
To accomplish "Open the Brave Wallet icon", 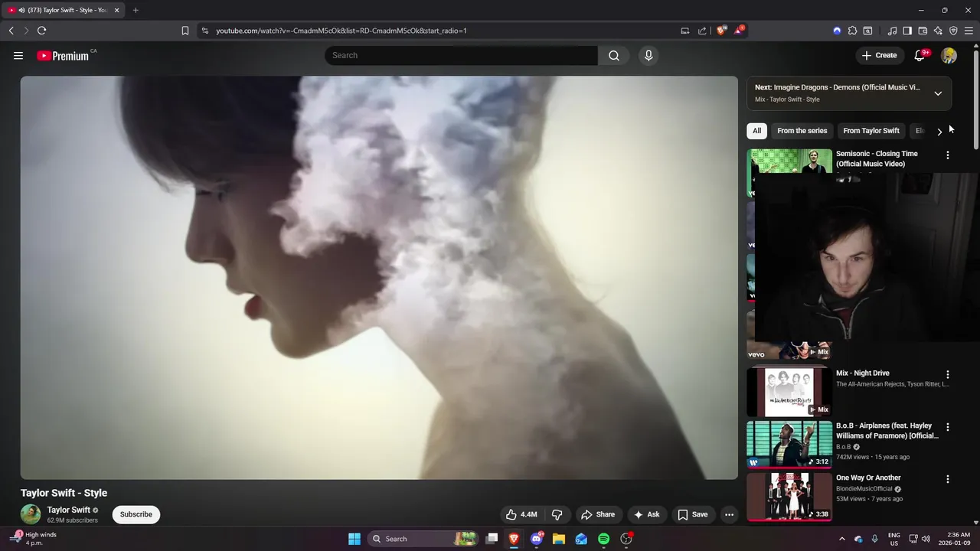I will click(923, 31).
